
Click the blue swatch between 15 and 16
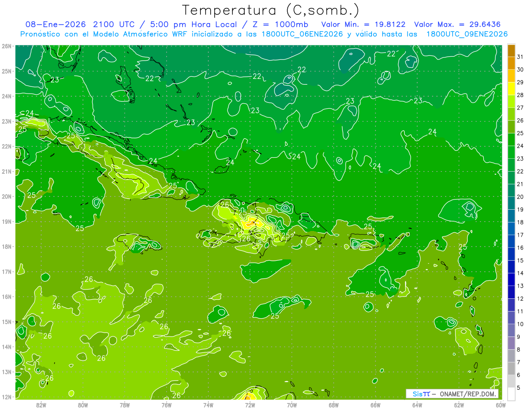511,254
